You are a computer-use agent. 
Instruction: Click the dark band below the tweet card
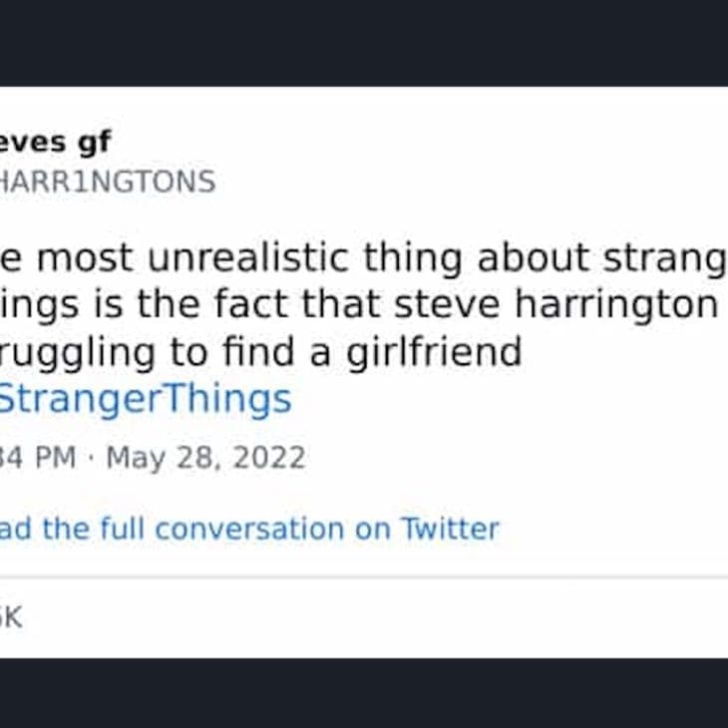[364, 693]
